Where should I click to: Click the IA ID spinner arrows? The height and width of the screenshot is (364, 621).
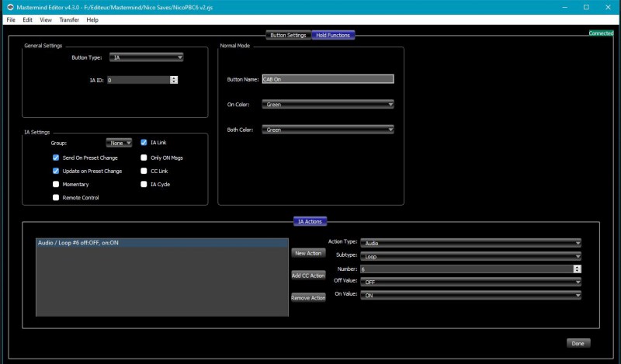coord(173,79)
